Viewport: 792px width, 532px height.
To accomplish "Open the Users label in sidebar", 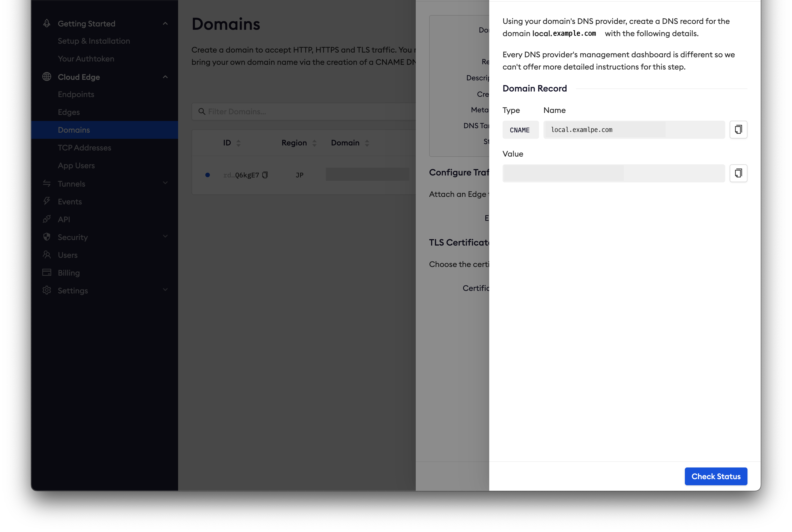I will coord(68,255).
